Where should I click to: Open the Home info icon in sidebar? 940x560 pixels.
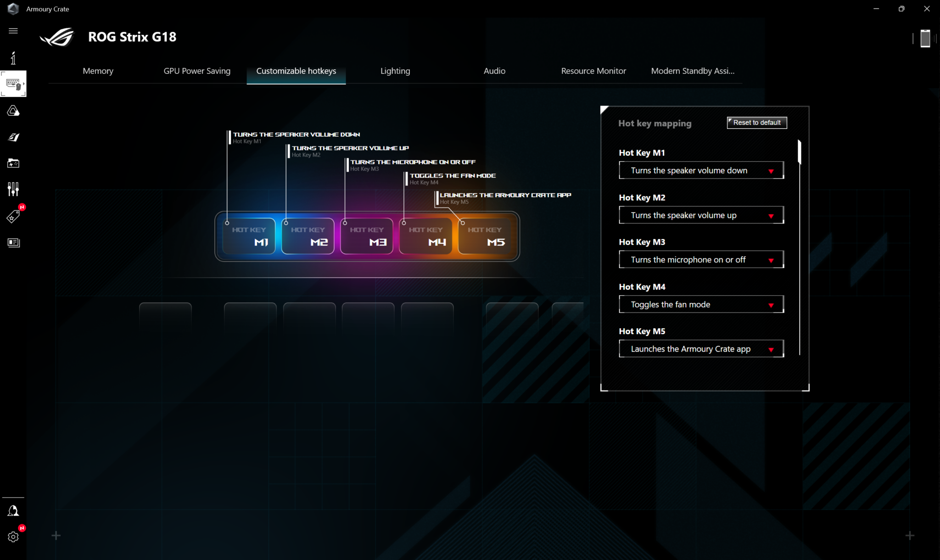13,58
